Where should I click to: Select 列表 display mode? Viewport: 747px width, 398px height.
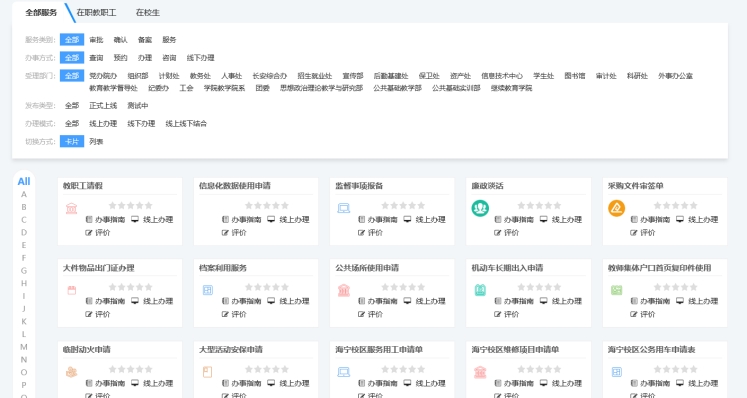[96, 142]
